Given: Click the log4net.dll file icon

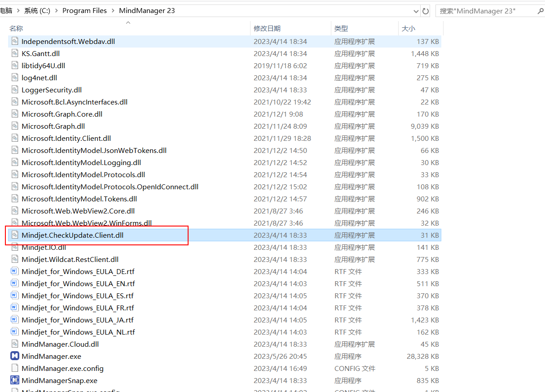Looking at the screenshot, I should point(15,78).
